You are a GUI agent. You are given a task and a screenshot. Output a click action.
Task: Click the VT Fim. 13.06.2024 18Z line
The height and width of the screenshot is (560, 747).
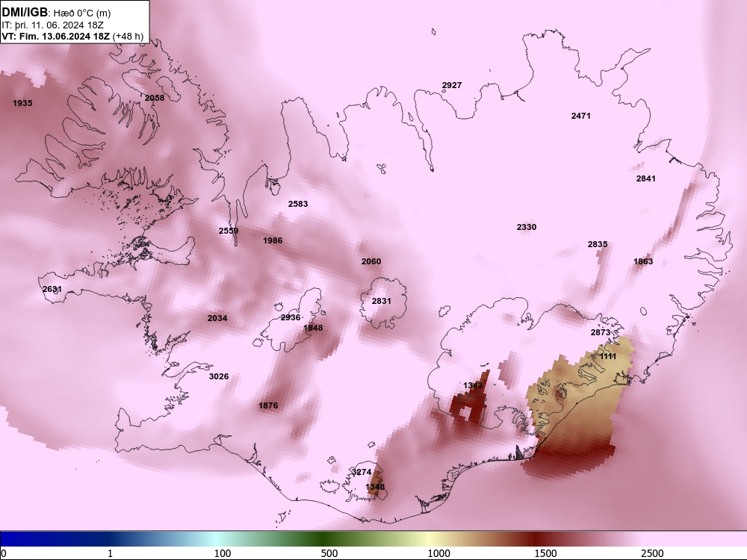(72, 36)
